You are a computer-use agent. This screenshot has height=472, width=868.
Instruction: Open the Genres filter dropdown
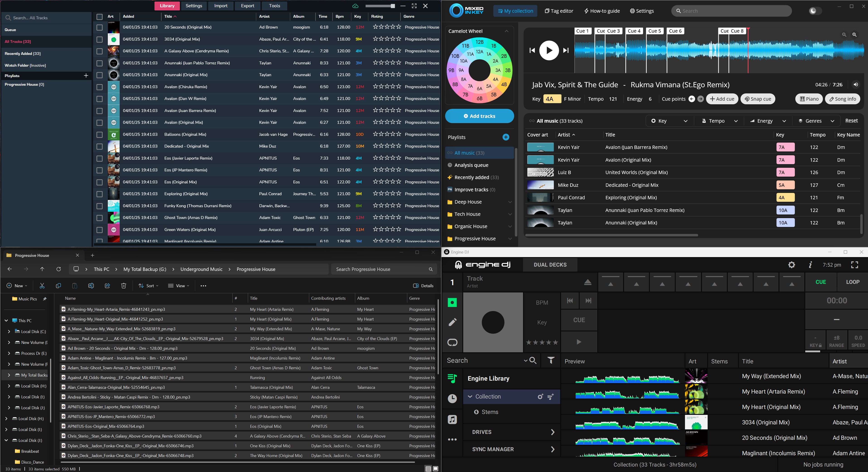click(x=817, y=121)
